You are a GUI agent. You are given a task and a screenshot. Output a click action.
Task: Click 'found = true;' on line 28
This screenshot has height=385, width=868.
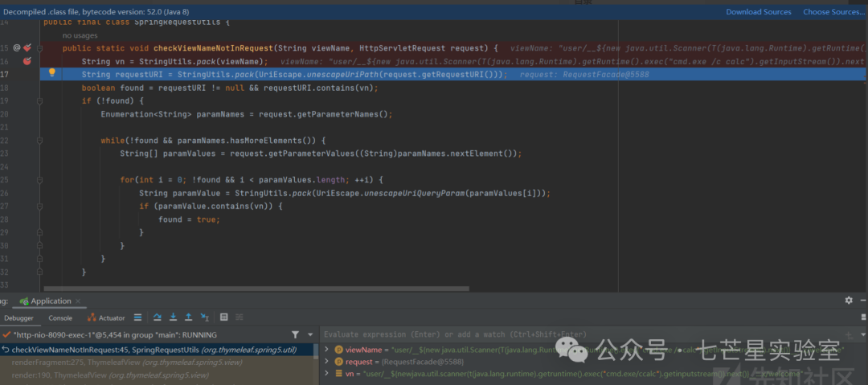tap(189, 219)
